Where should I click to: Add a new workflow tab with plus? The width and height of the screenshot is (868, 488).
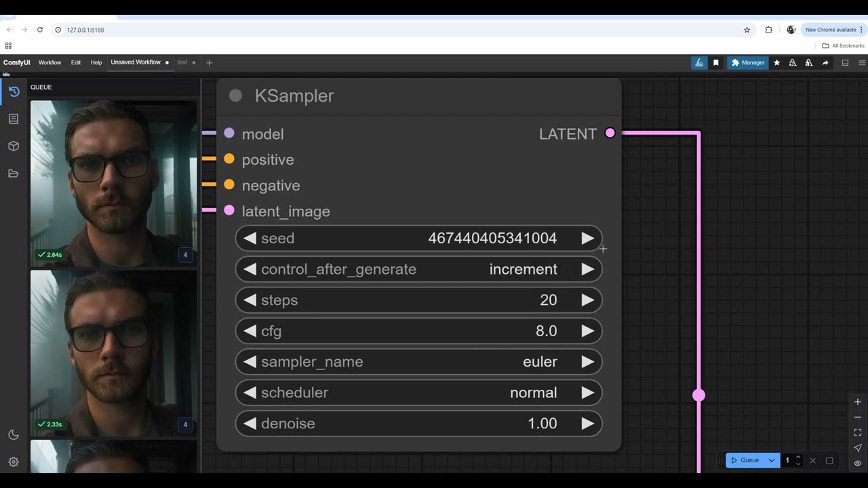pos(209,62)
